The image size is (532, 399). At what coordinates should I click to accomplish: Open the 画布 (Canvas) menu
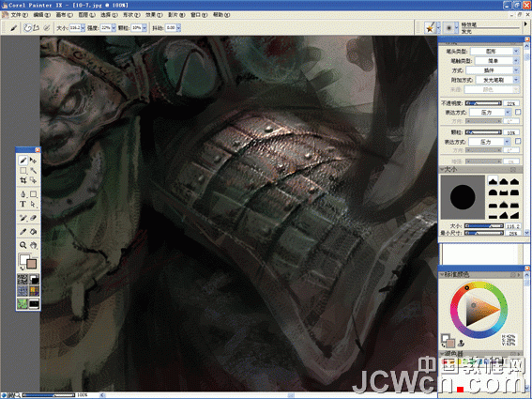point(64,15)
